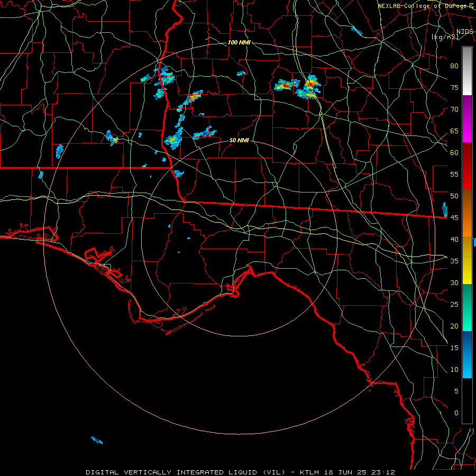
Task: Click the magenta-purple segment of the VIL color bar
Action: pyautogui.click(x=467, y=119)
